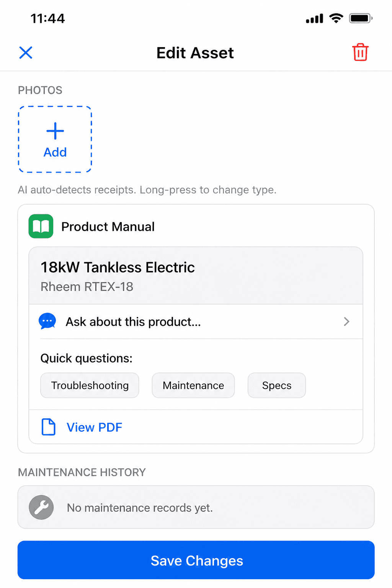This screenshot has width=392, height=588.
Task: Tap the PDF document icon
Action: pyautogui.click(x=49, y=427)
